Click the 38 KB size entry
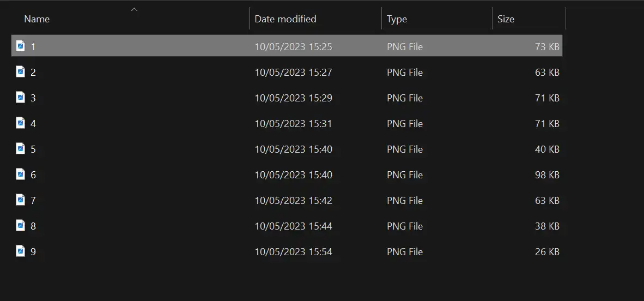Image resolution: width=644 pixels, height=301 pixels. point(547,226)
